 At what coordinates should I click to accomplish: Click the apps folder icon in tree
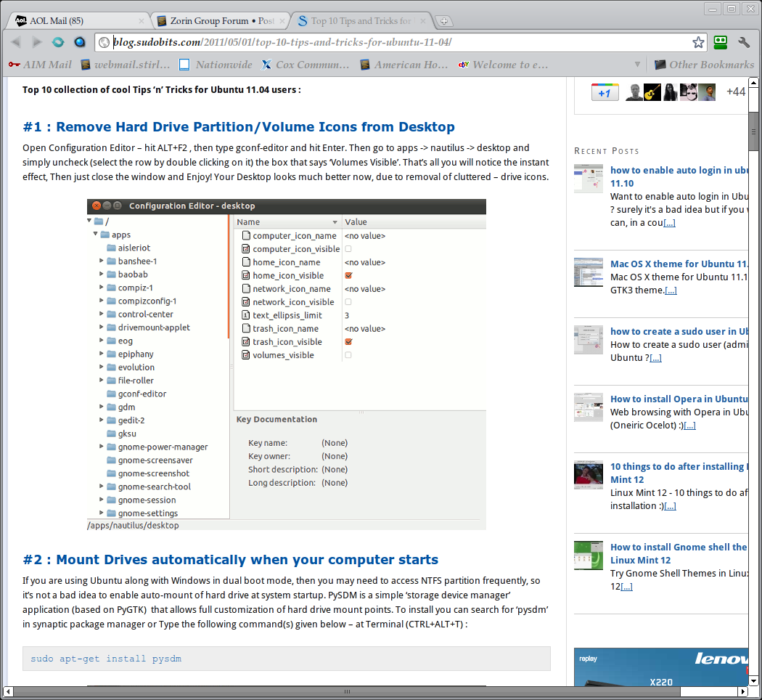pos(105,235)
